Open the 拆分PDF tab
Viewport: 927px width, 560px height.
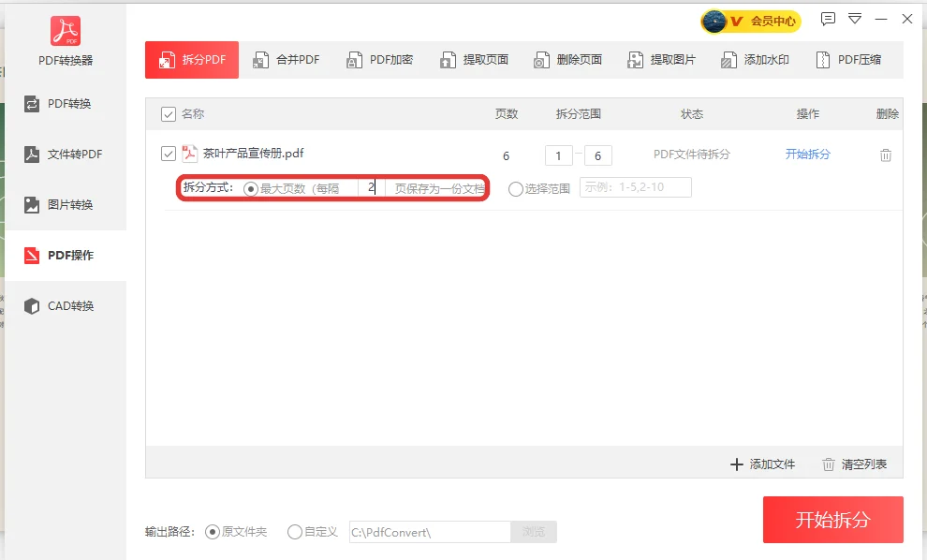coord(192,60)
